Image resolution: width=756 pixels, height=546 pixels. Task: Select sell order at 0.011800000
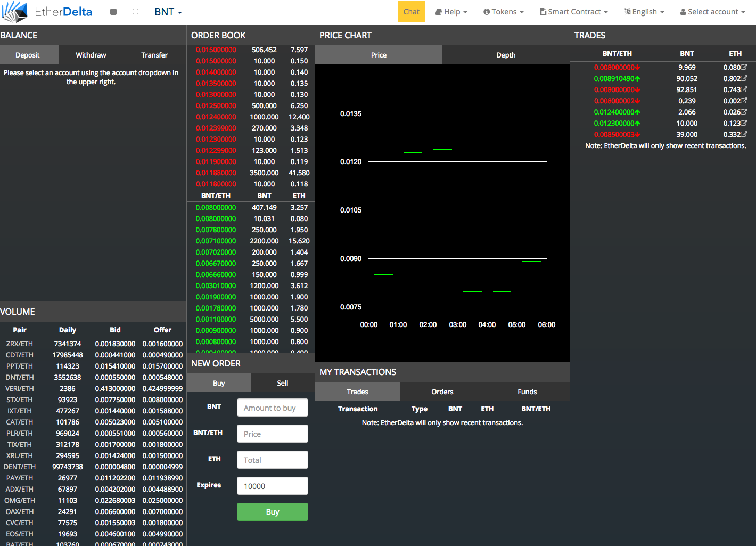251,184
